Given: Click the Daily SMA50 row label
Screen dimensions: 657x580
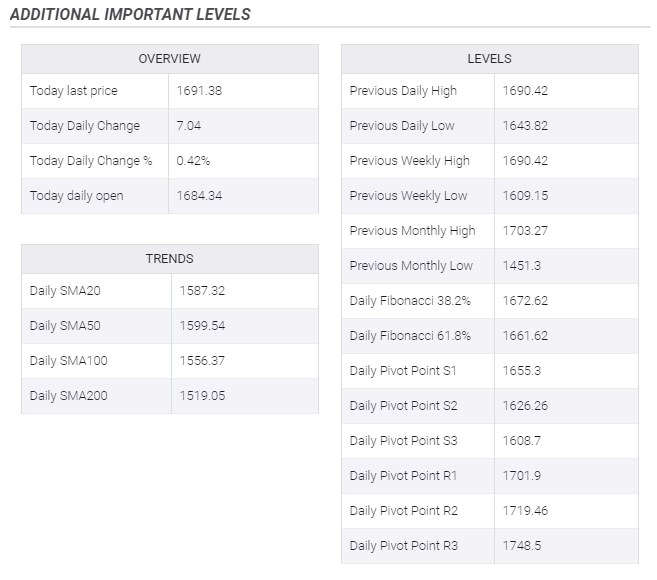Looking at the screenshot, I should [x=65, y=326].
